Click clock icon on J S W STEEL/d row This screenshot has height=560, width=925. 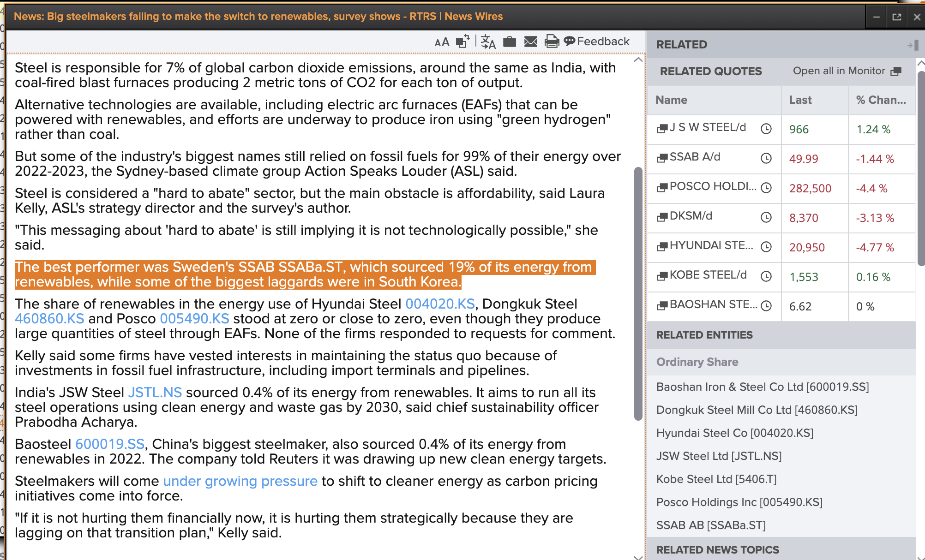coord(766,129)
